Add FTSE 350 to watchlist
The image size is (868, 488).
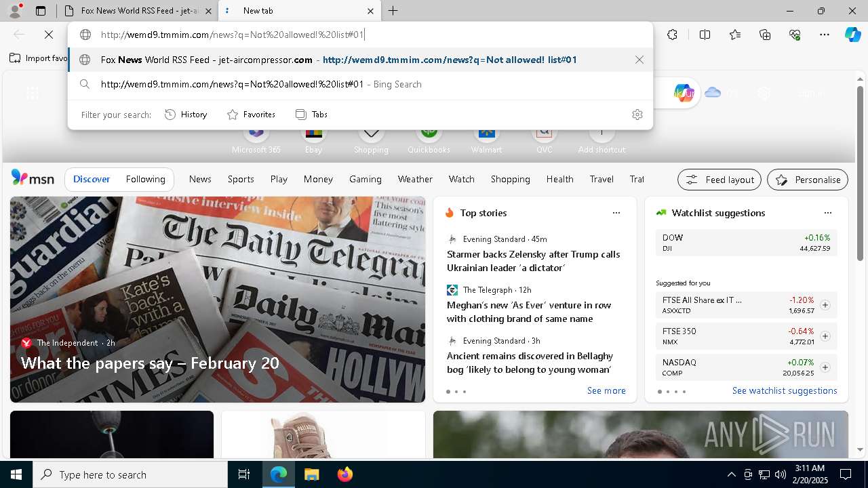click(x=825, y=336)
